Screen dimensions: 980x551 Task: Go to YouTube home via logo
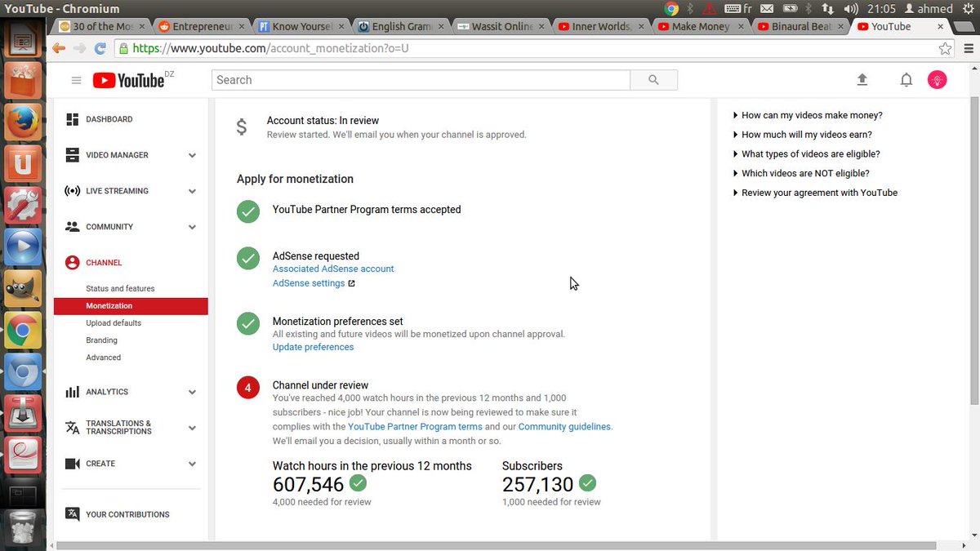pos(128,80)
